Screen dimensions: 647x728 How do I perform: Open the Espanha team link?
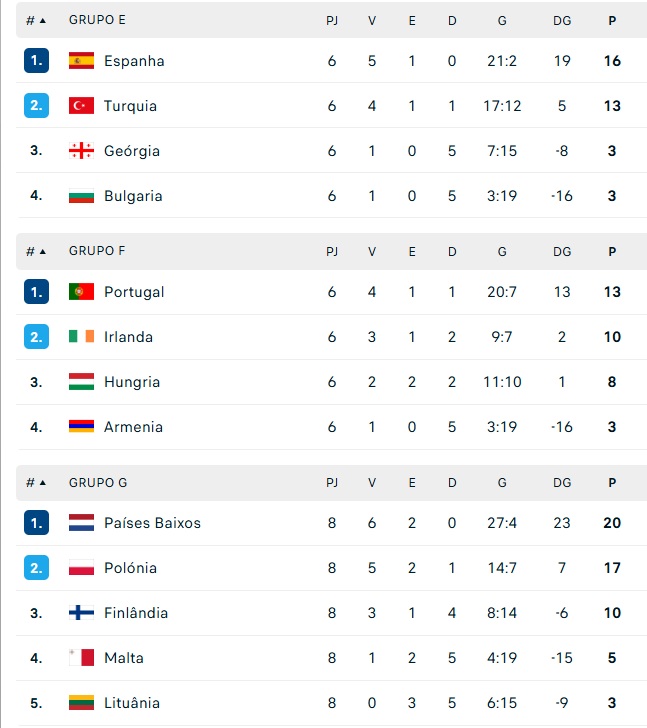[134, 61]
